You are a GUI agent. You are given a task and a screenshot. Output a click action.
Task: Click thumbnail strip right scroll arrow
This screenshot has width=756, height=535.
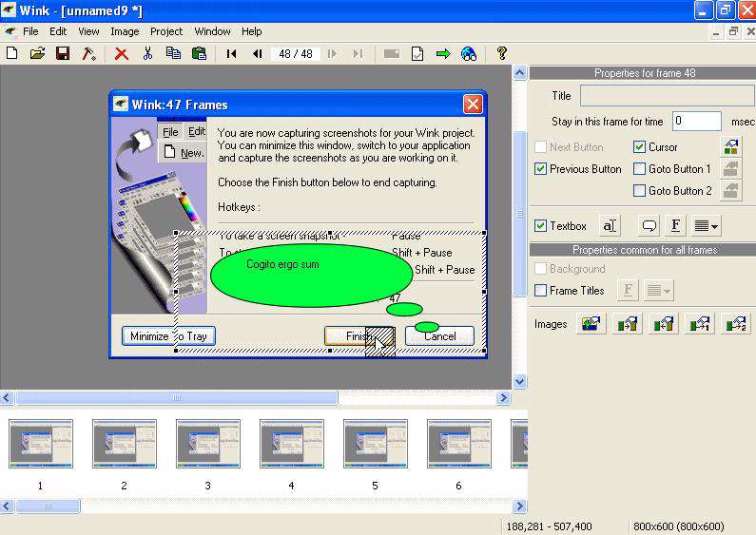click(x=519, y=506)
